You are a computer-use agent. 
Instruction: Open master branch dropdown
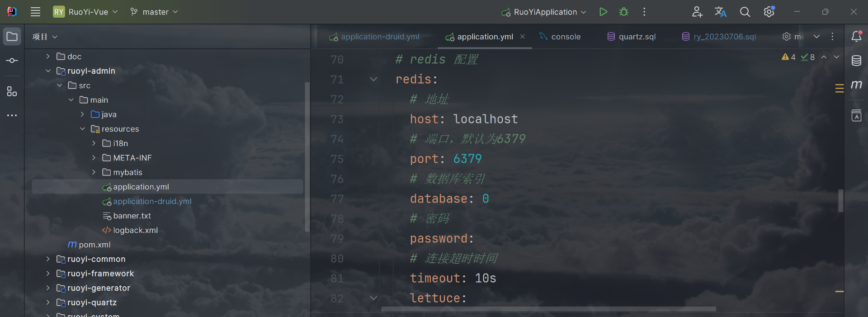coord(154,12)
